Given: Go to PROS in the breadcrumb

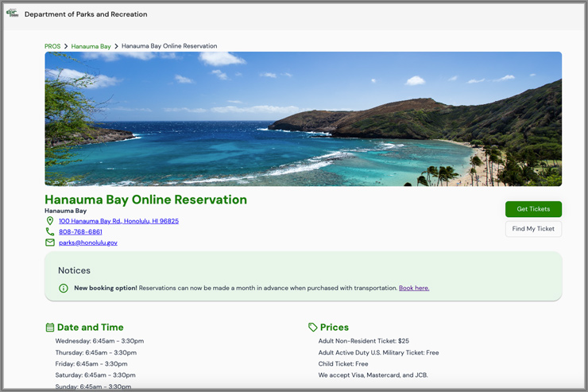Looking at the screenshot, I should [52, 47].
